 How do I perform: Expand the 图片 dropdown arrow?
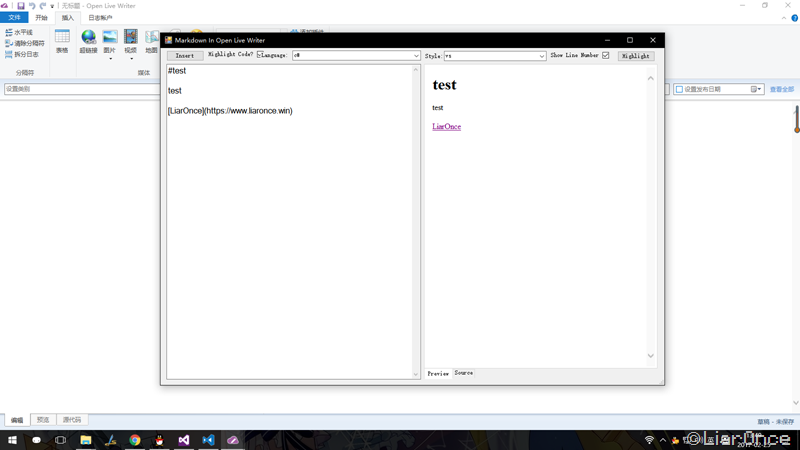(x=110, y=59)
